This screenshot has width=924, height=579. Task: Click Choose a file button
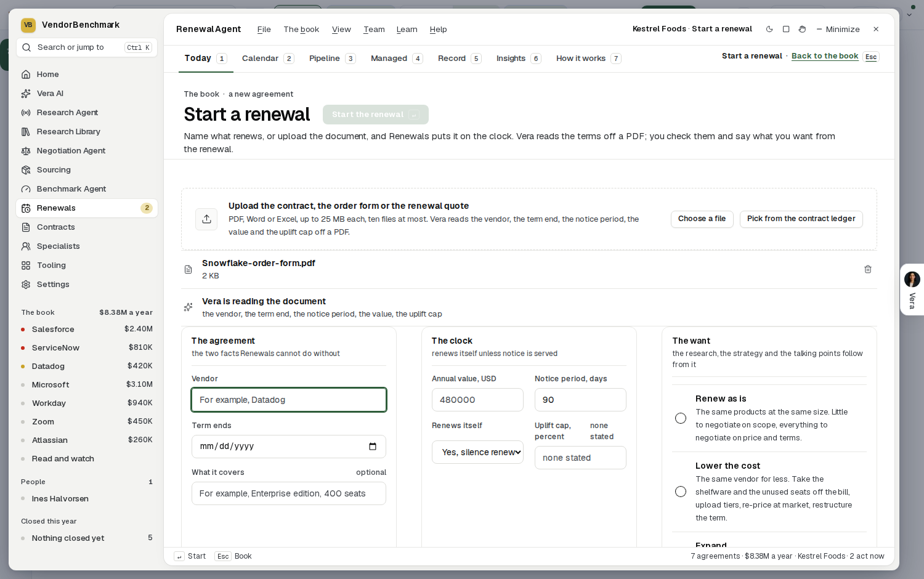tap(702, 219)
